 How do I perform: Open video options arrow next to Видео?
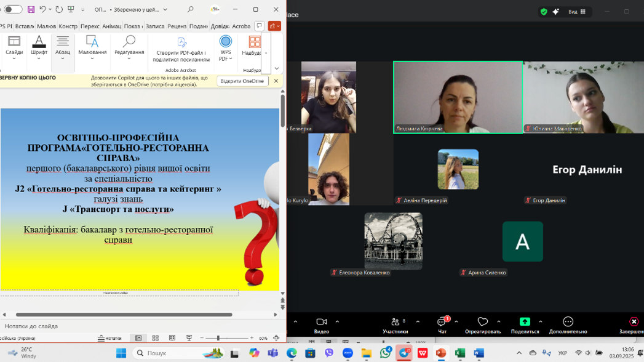(x=337, y=322)
